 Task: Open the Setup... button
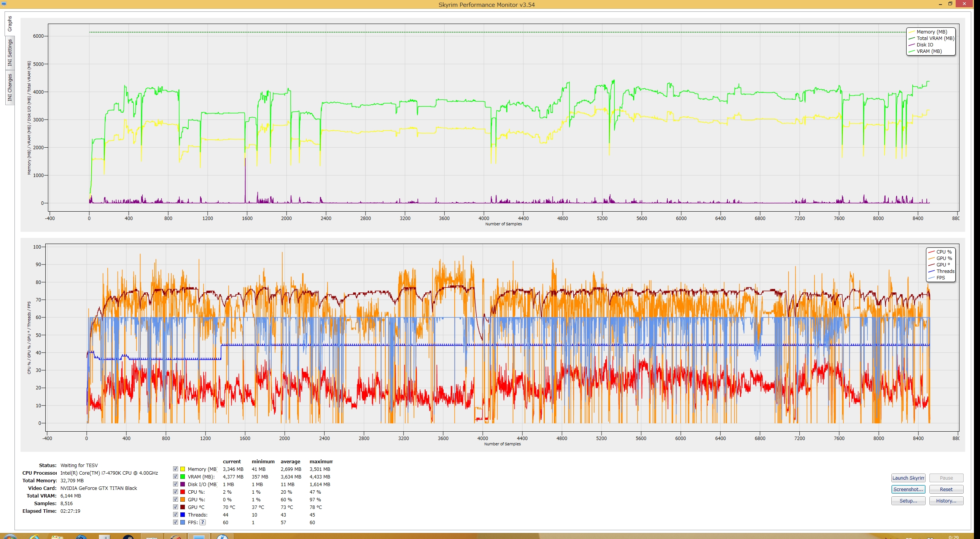pos(908,501)
